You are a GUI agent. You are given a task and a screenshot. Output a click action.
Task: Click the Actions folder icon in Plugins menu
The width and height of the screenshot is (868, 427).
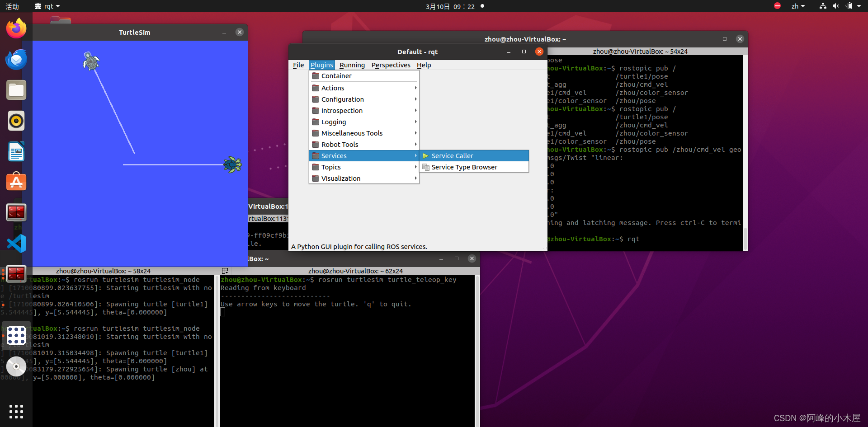point(316,88)
